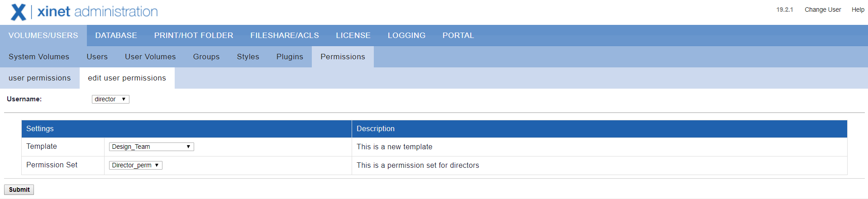
Task: Switch to the Portal tab
Action: 458,35
